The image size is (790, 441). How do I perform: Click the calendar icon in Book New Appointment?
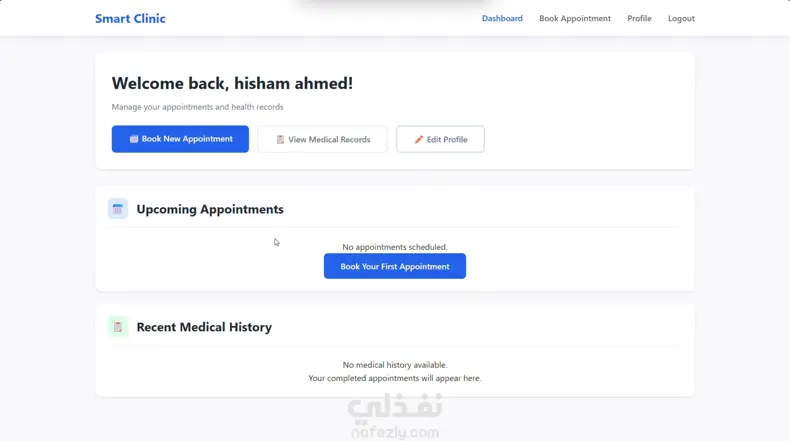(x=134, y=139)
